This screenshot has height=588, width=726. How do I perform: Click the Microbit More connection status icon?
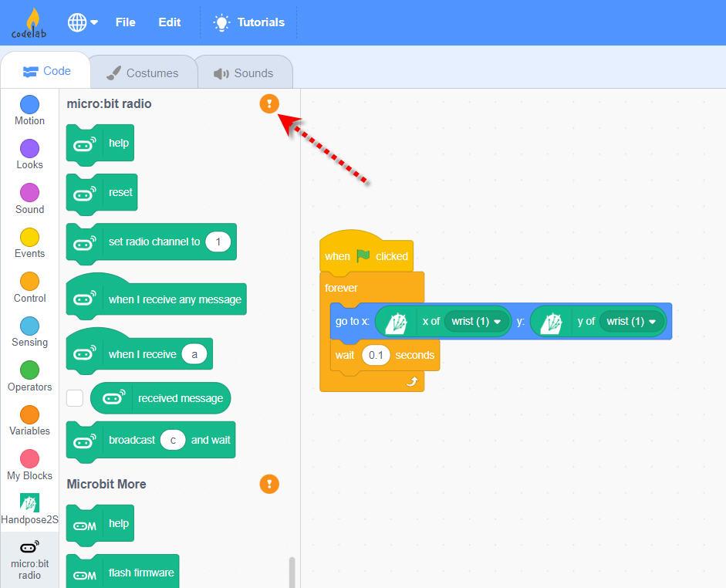(269, 484)
